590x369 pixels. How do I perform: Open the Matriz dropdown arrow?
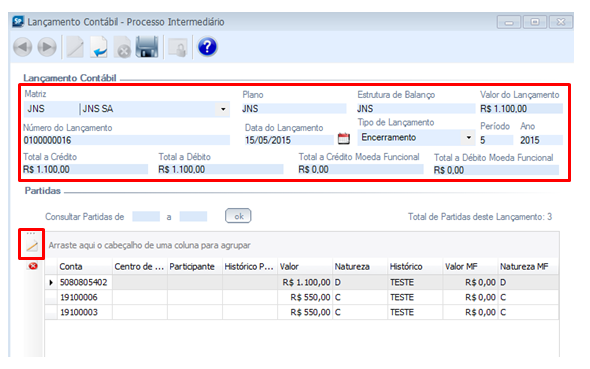click(223, 109)
